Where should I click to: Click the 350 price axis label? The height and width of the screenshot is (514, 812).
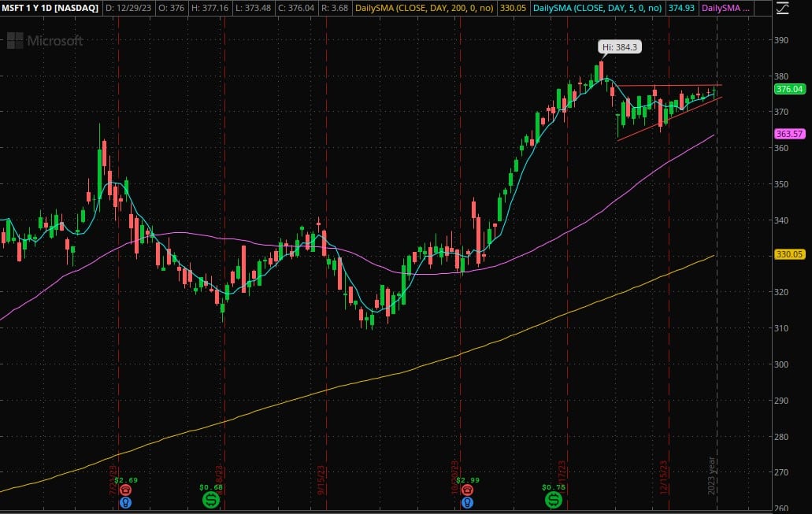[x=781, y=184]
